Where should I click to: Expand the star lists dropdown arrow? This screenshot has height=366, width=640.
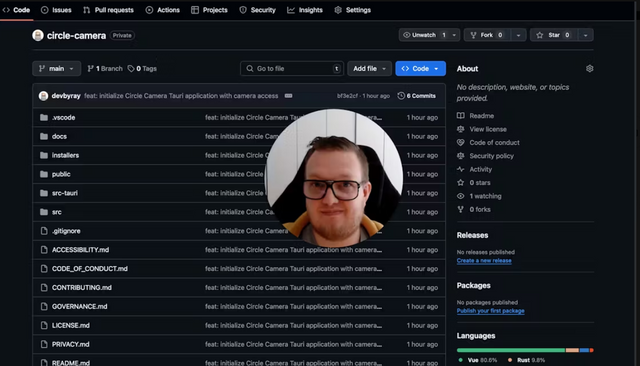(585, 35)
